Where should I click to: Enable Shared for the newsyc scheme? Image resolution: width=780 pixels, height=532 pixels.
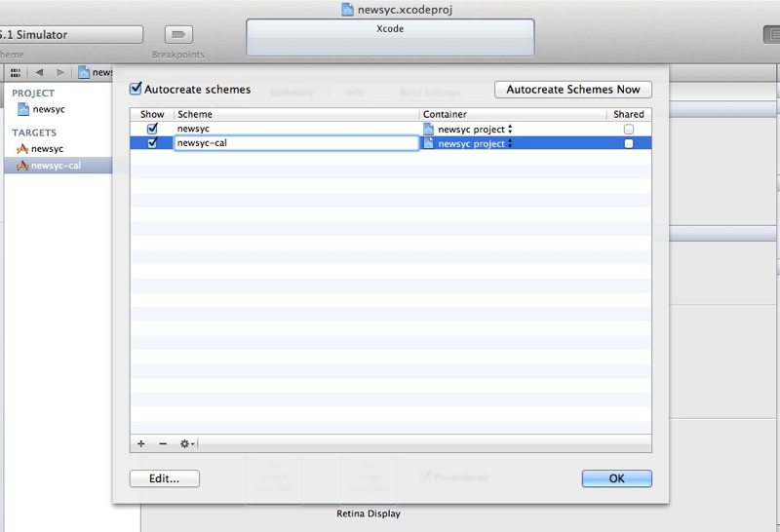point(629,129)
